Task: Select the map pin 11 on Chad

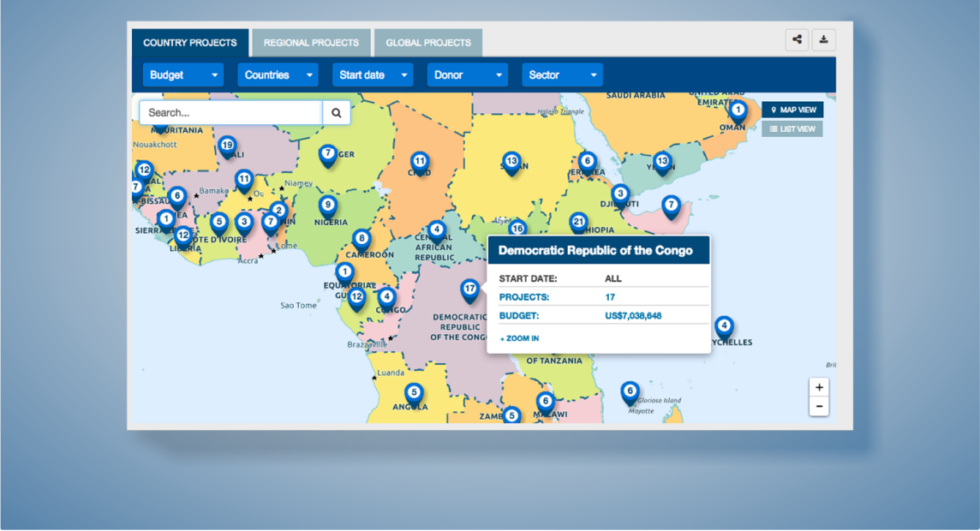Action: [420, 163]
